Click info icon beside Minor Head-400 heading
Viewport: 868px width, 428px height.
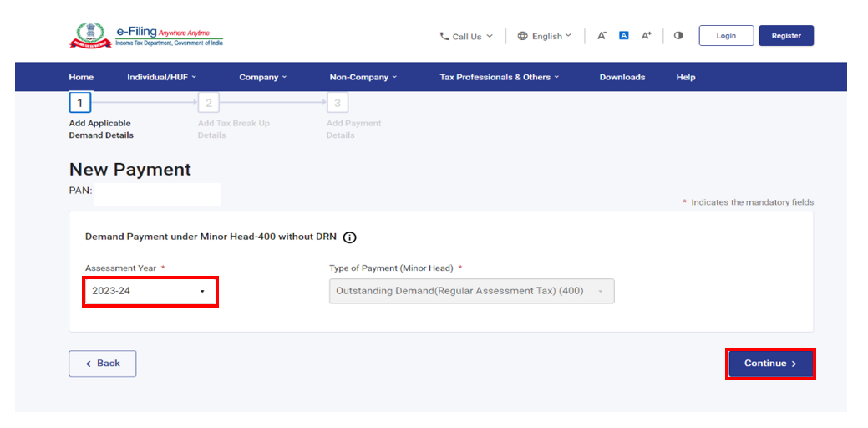[349, 237]
